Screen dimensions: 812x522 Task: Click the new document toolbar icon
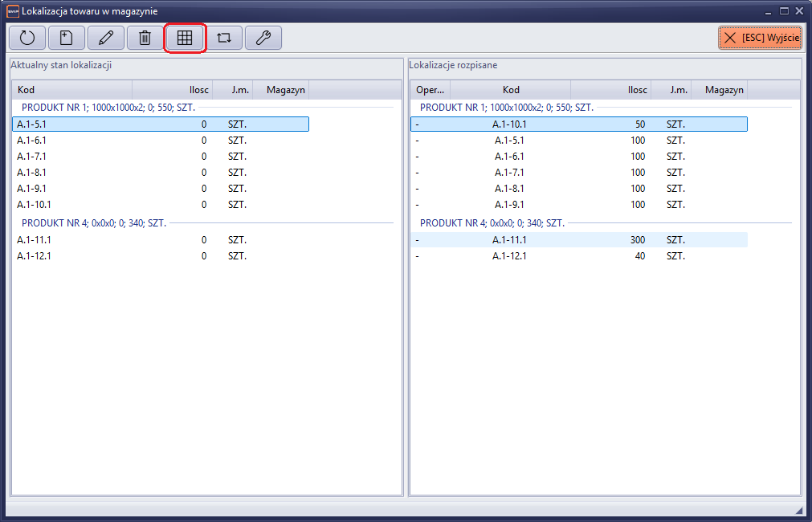(67, 38)
